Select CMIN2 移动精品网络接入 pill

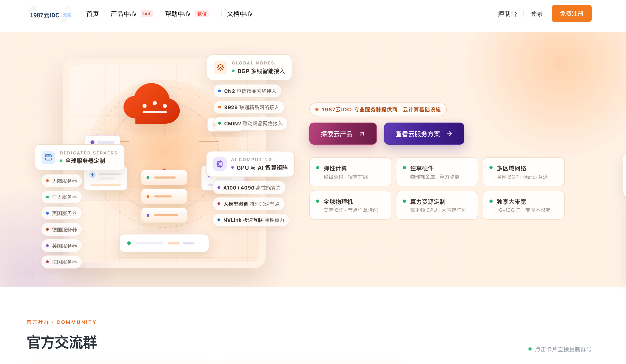[x=250, y=123]
